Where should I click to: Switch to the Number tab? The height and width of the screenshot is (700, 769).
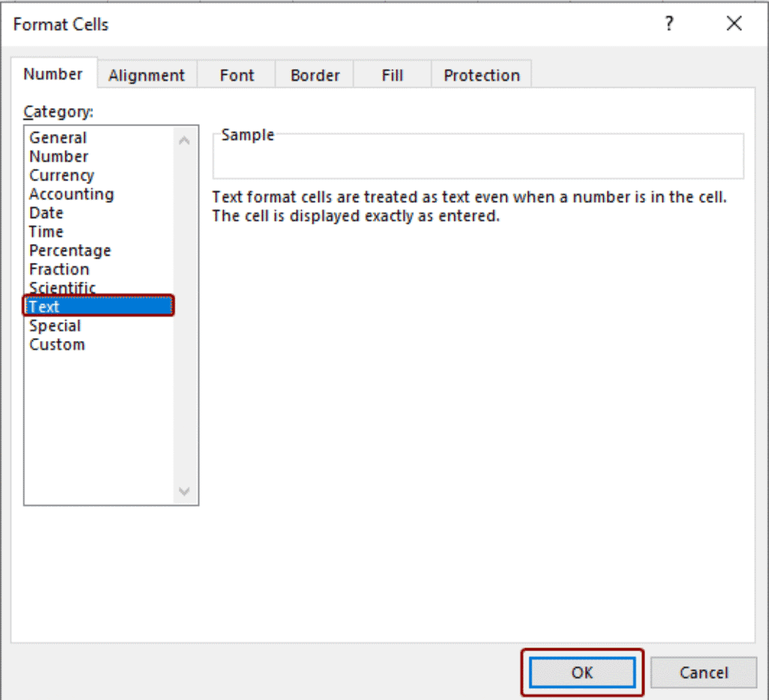pyautogui.click(x=53, y=74)
